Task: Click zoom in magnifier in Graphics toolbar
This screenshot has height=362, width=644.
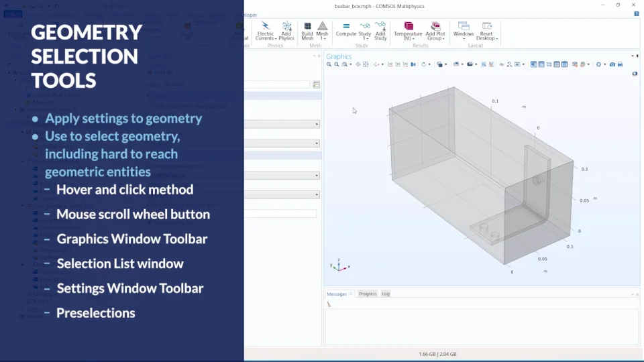Action: (329, 64)
